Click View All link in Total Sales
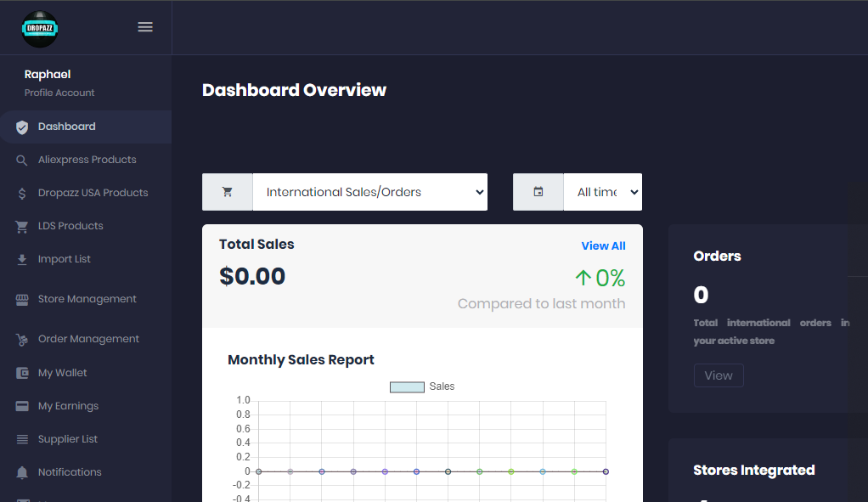Screen dimensions: 868x502 pos(603,246)
